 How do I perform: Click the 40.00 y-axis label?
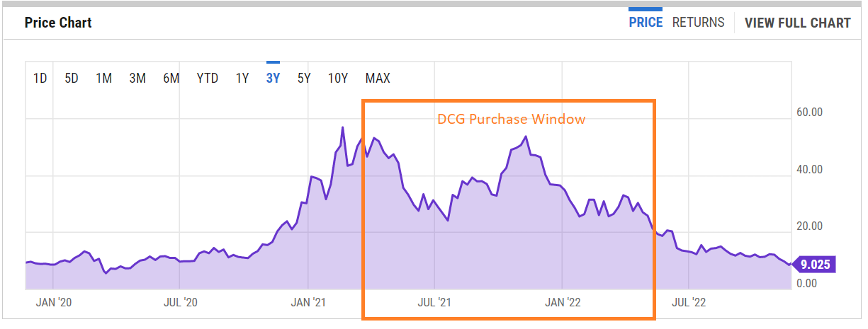810,169
